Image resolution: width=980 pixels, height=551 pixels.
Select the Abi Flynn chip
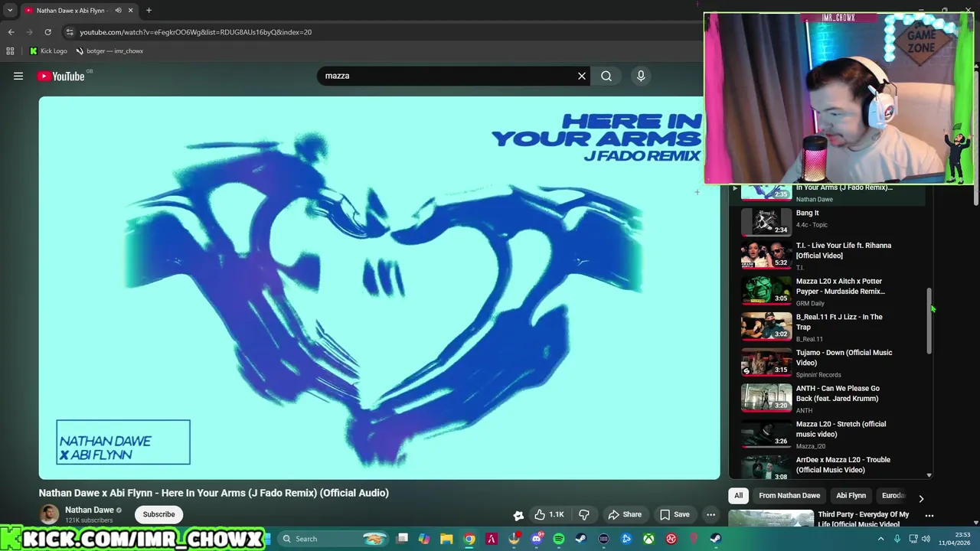click(x=851, y=496)
